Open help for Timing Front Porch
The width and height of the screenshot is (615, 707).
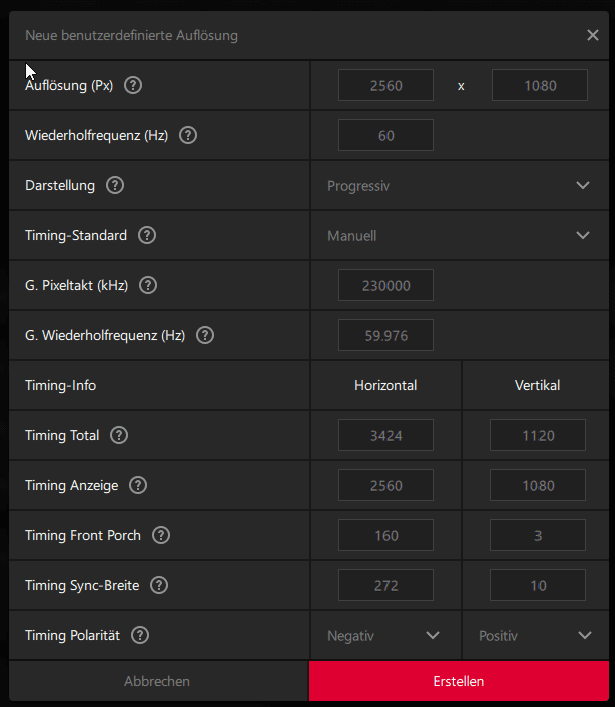click(160, 535)
